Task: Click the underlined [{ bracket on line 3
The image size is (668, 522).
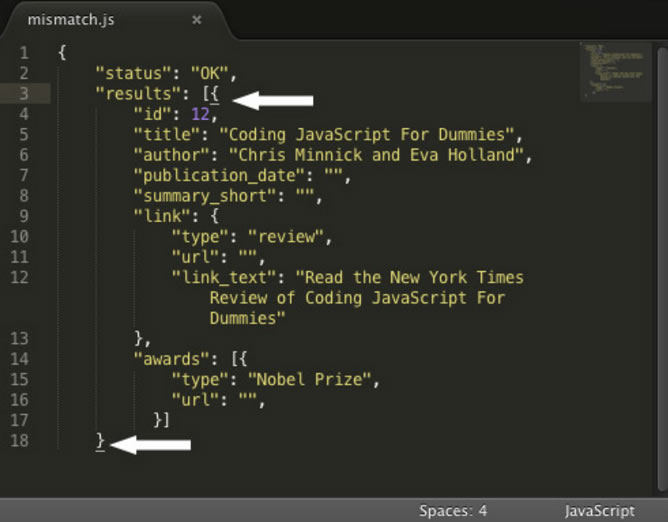Action: point(211,94)
